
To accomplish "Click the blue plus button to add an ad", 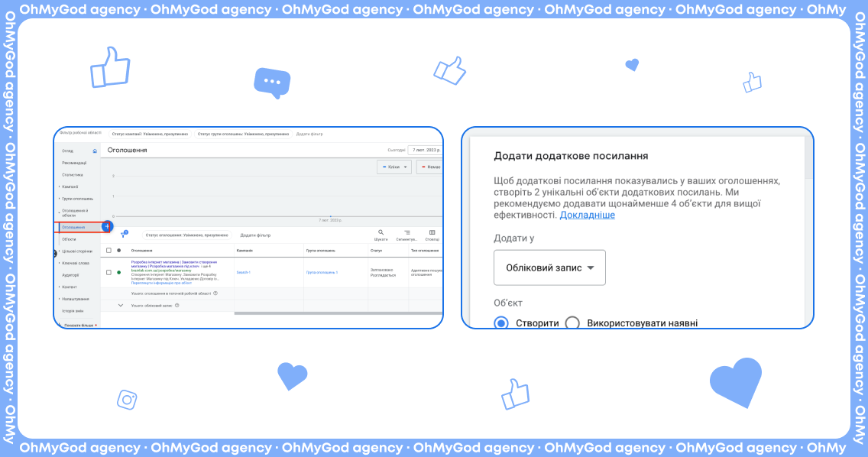I will tap(107, 227).
